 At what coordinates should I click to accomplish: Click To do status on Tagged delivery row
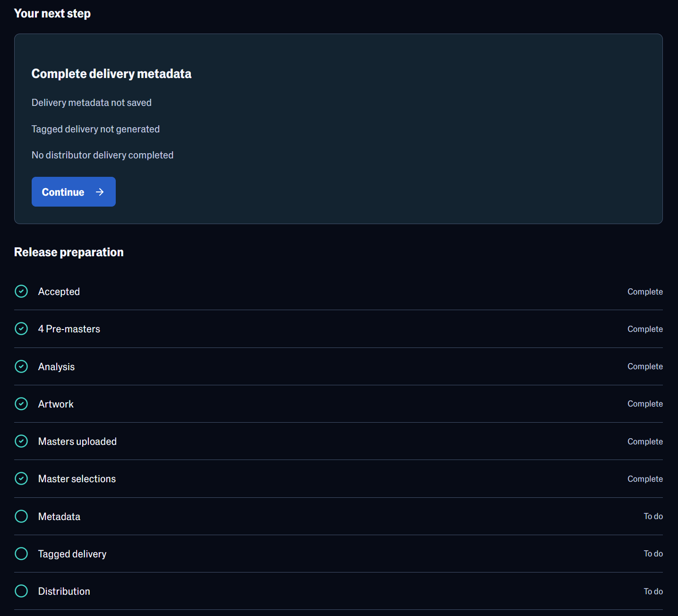(x=653, y=554)
